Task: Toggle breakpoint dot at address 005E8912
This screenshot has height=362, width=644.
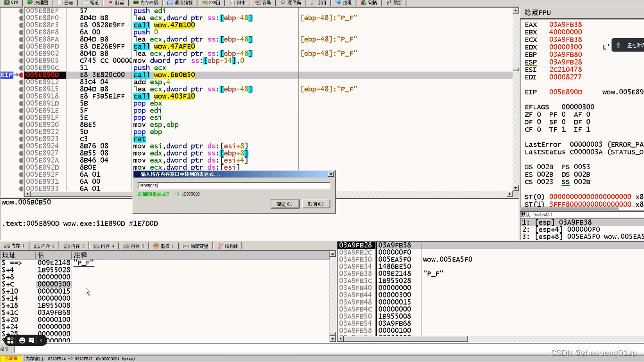Action: (21, 82)
